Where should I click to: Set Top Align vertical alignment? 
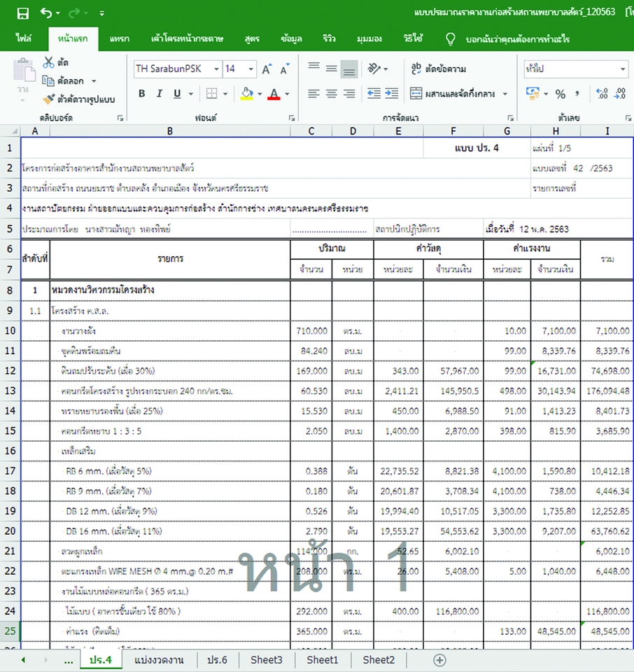(x=314, y=68)
